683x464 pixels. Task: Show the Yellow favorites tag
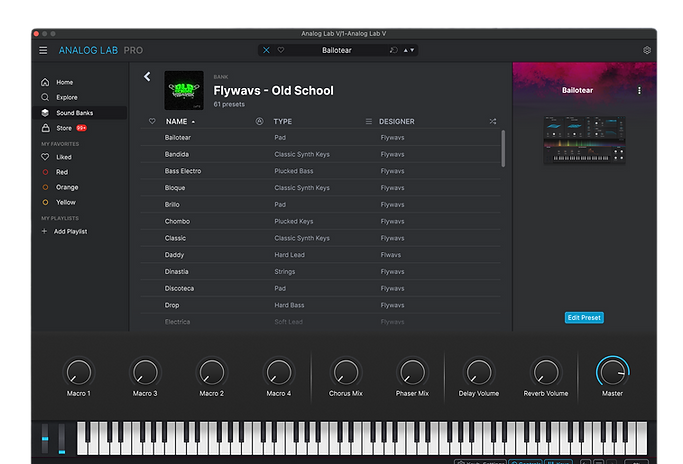click(x=80, y=203)
